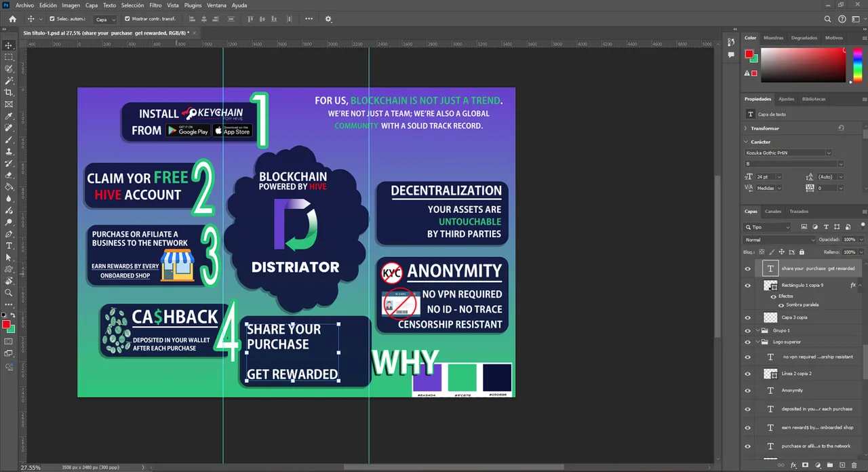Open the Normal blend mode dropdown
This screenshot has height=472, width=868.
point(780,239)
